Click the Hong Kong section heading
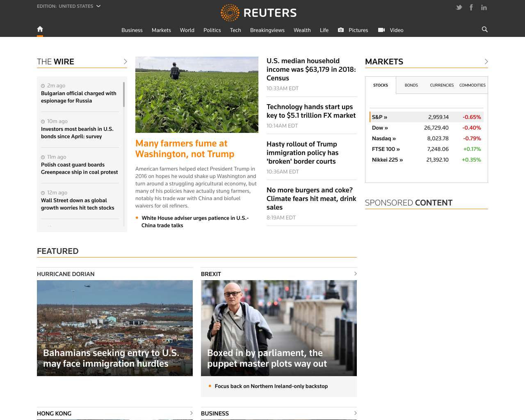Image resolution: width=525 pixels, height=420 pixels. pos(54,413)
